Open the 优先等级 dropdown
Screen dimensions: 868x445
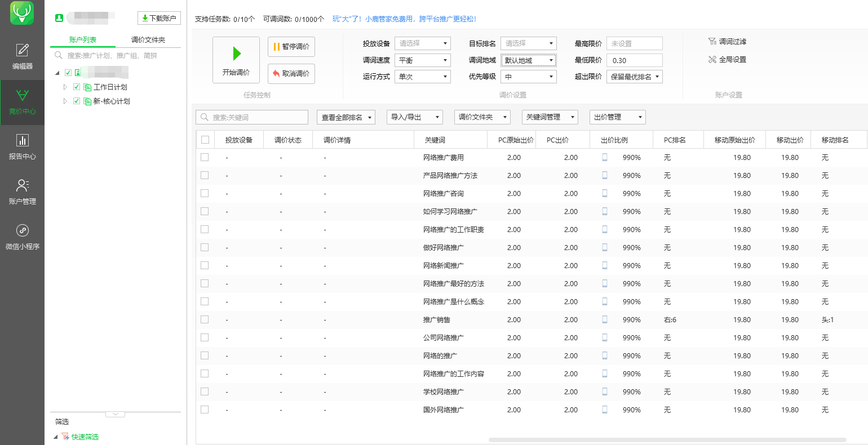(x=529, y=77)
